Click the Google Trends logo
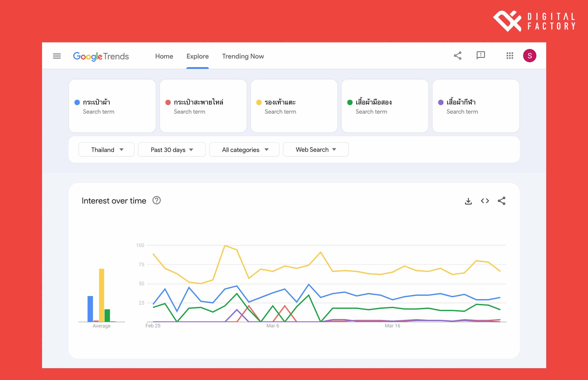Screen dimensions: 588x380 [x=101, y=56]
